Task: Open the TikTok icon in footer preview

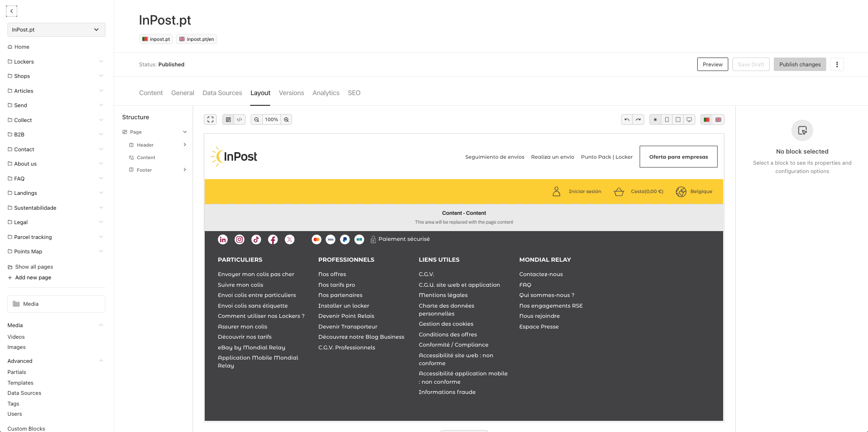Action: 256,239
